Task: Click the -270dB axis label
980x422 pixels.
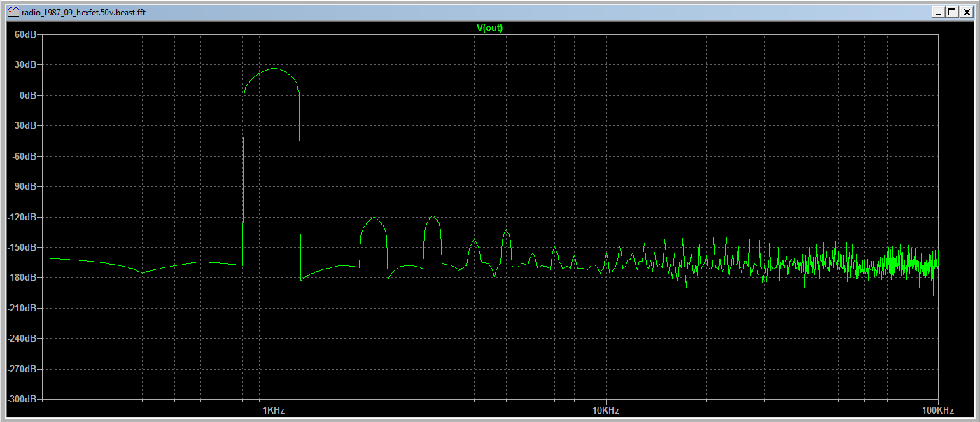Action: [21, 369]
